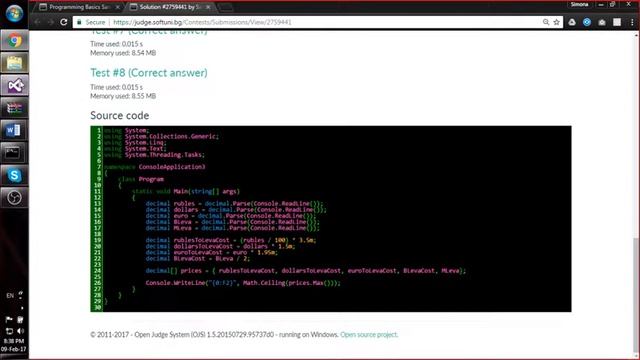Click the 'decimal rubles' declaration line
Viewport: 640px width, 360px height.
234,203
